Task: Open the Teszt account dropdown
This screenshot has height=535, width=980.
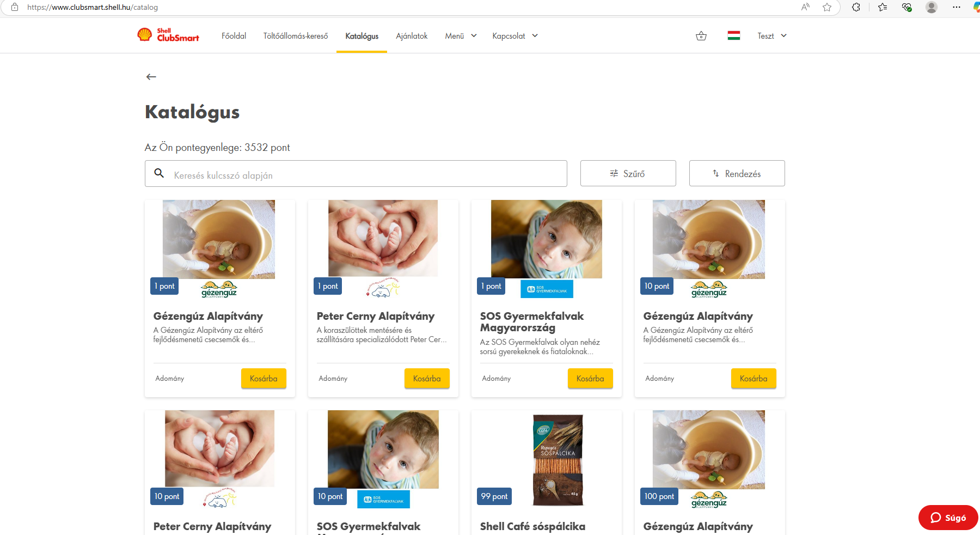Action: pos(772,36)
